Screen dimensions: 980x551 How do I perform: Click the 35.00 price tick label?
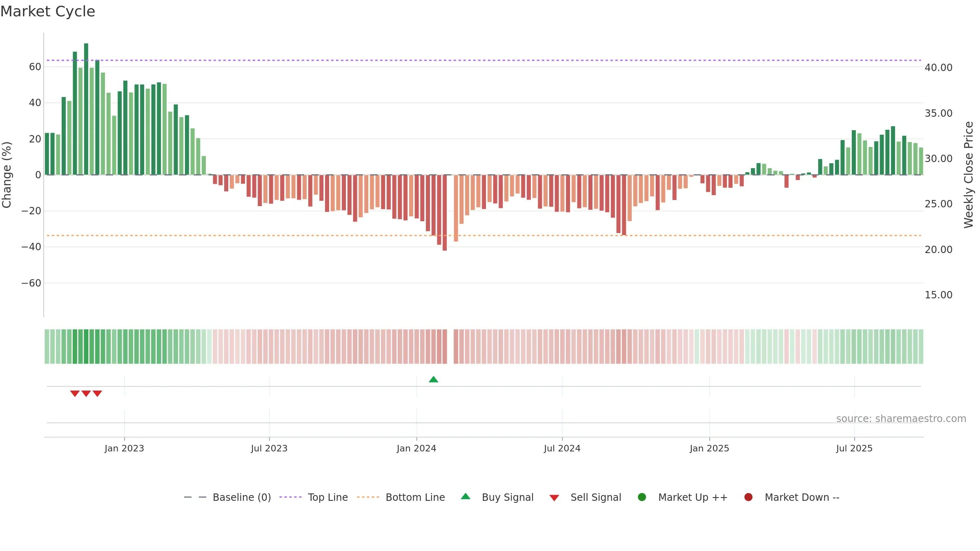938,113
